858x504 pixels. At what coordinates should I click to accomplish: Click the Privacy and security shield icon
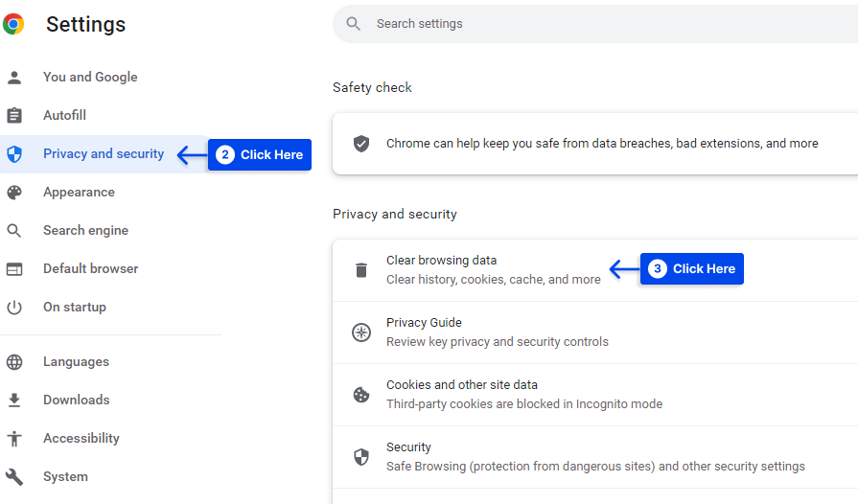[14, 154]
